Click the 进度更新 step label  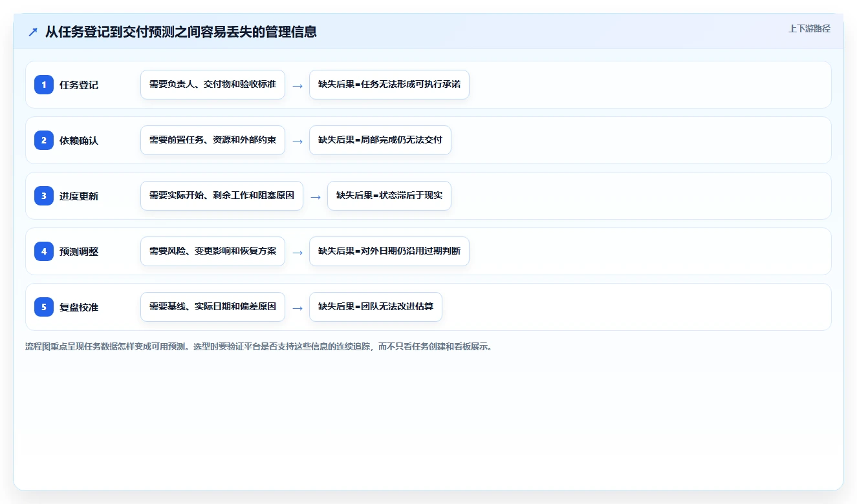(x=79, y=196)
